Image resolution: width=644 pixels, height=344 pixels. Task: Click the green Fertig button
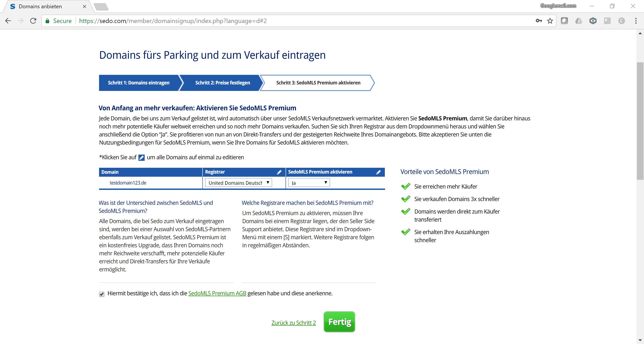pyautogui.click(x=339, y=322)
